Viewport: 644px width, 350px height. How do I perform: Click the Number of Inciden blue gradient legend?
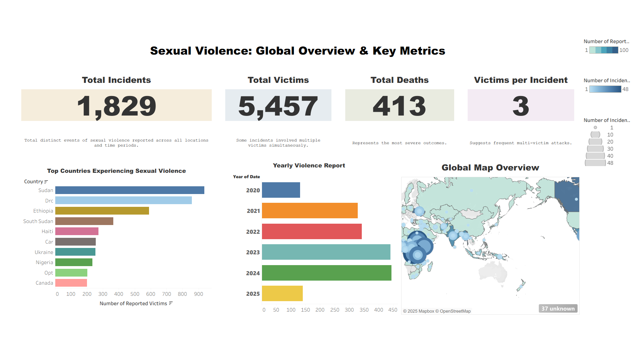tap(605, 89)
